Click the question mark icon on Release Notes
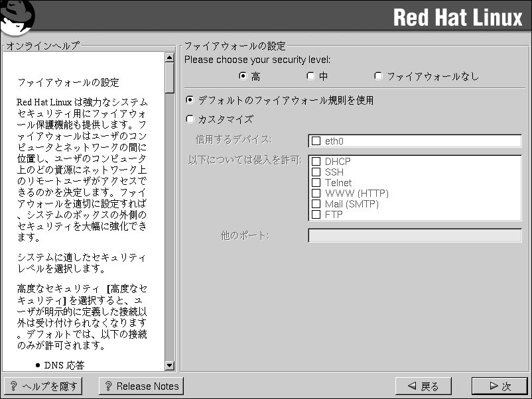 coord(108,386)
